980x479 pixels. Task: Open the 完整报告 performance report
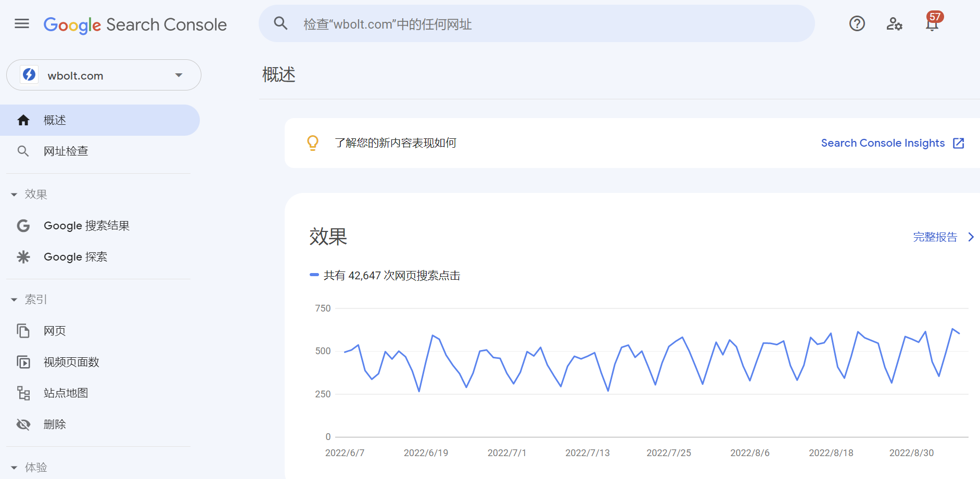click(935, 237)
